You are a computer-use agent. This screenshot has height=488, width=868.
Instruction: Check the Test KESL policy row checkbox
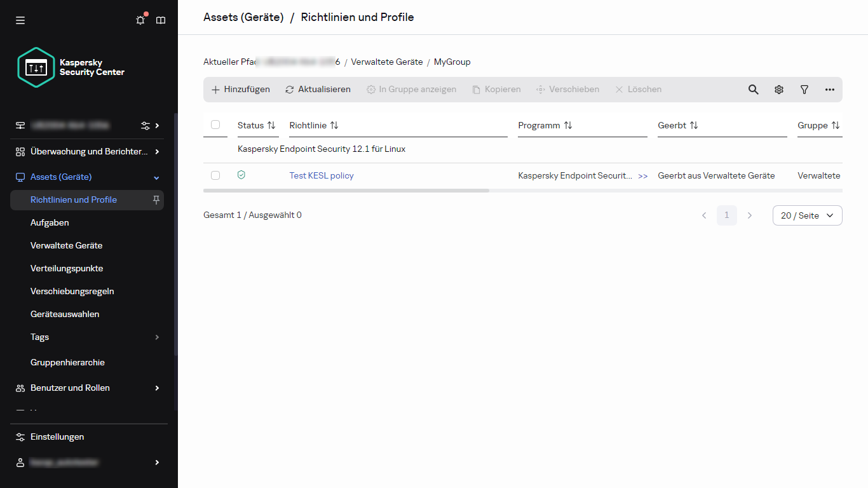[x=215, y=175]
